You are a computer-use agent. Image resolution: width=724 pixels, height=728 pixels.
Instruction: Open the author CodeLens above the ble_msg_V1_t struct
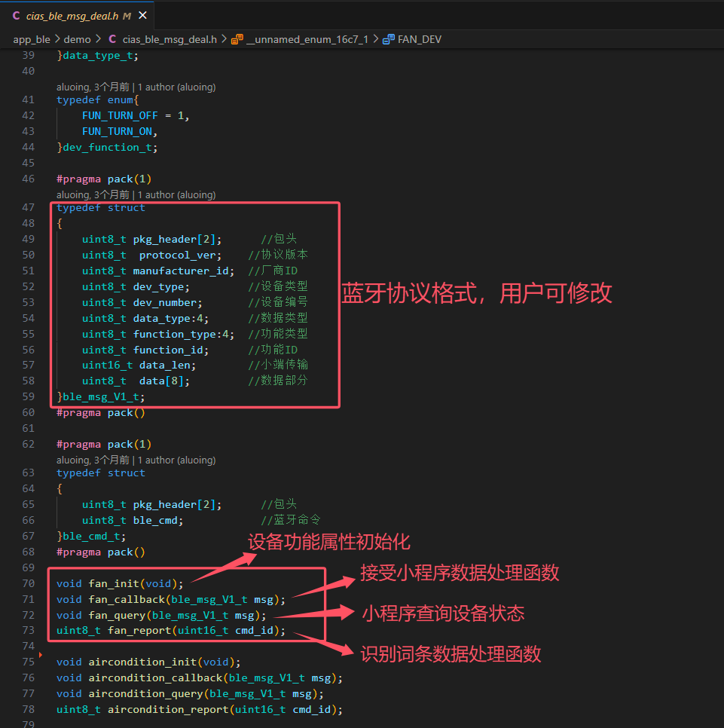[136, 194]
